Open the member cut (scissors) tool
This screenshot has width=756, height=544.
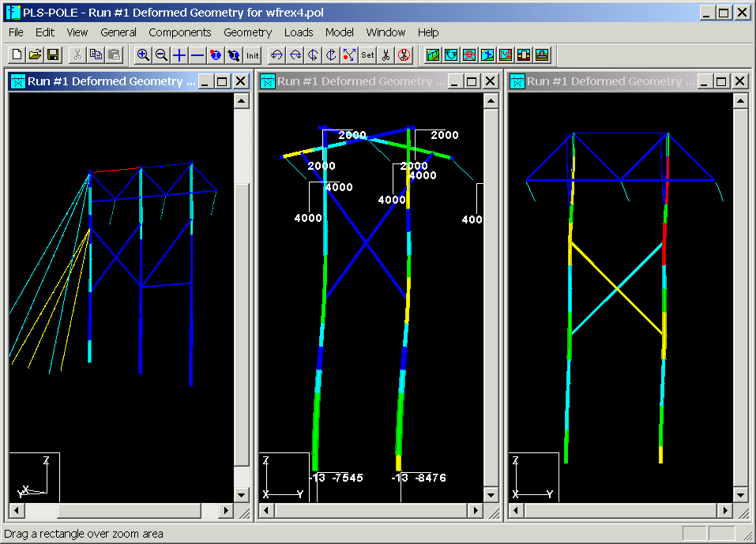click(384, 55)
